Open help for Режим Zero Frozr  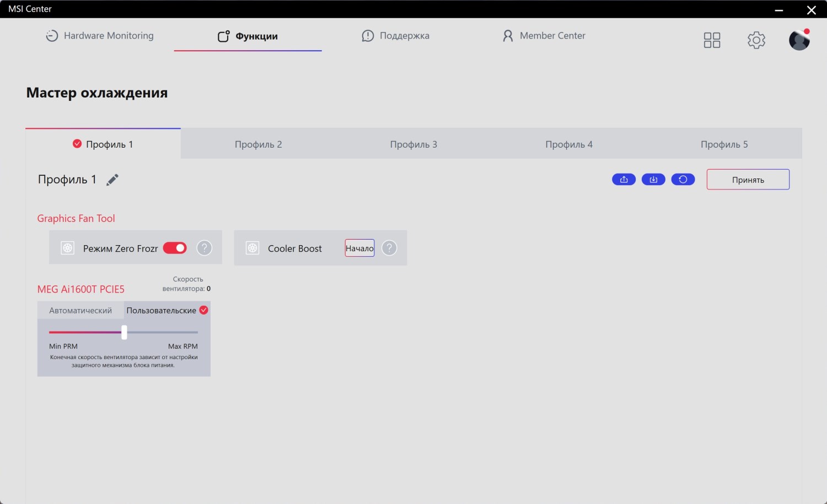(205, 248)
